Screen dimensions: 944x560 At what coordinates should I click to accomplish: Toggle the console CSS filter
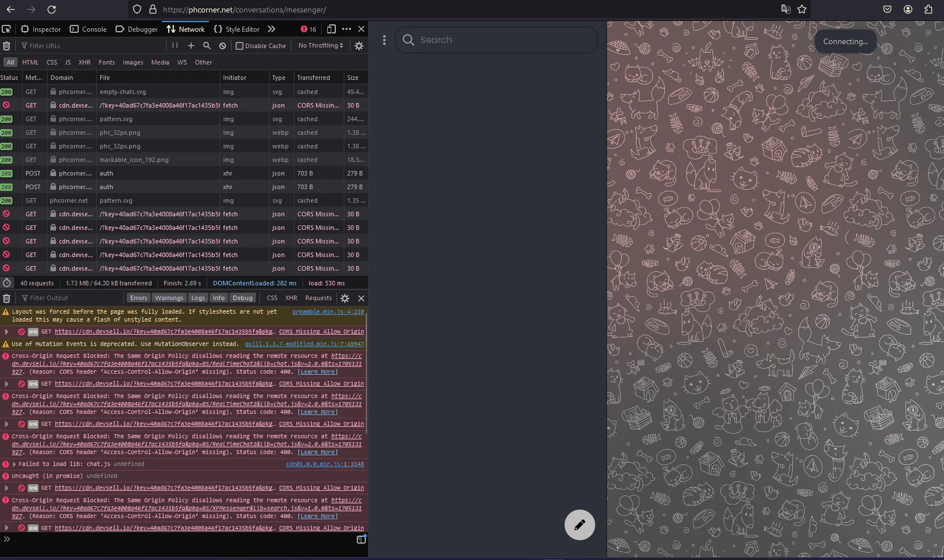pyautogui.click(x=272, y=298)
